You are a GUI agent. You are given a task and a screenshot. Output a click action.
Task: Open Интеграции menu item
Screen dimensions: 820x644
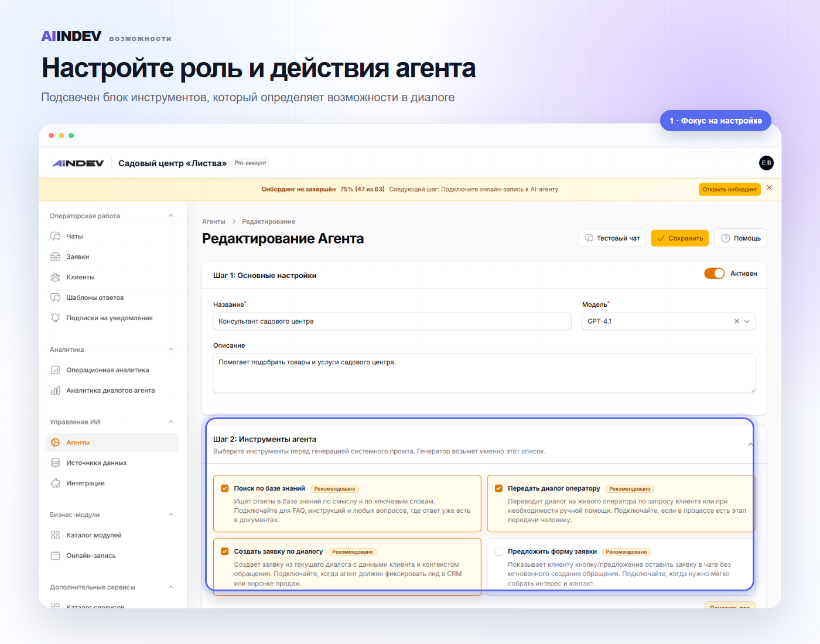click(112, 484)
